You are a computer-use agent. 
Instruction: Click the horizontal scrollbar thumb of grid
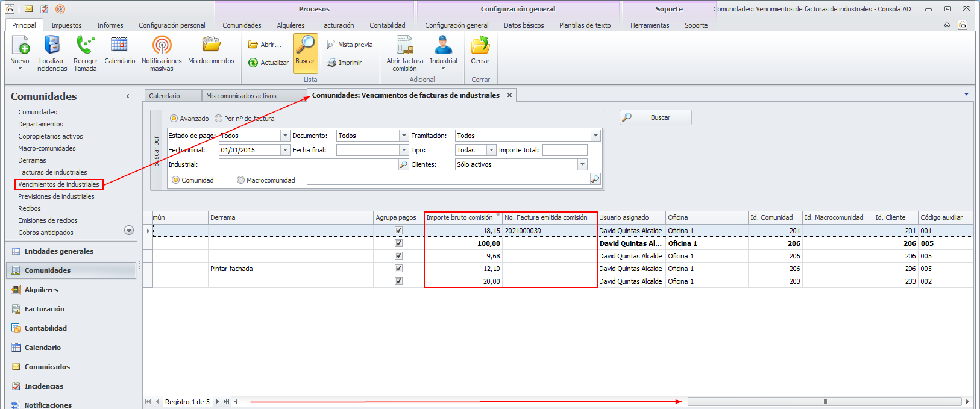click(x=824, y=402)
